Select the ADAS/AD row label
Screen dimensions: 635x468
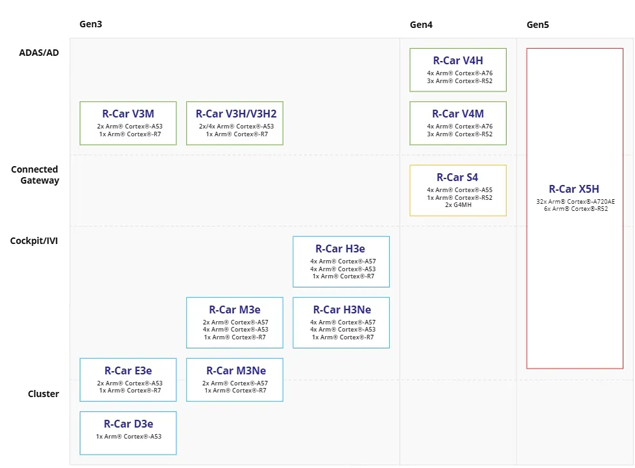[39, 53]
